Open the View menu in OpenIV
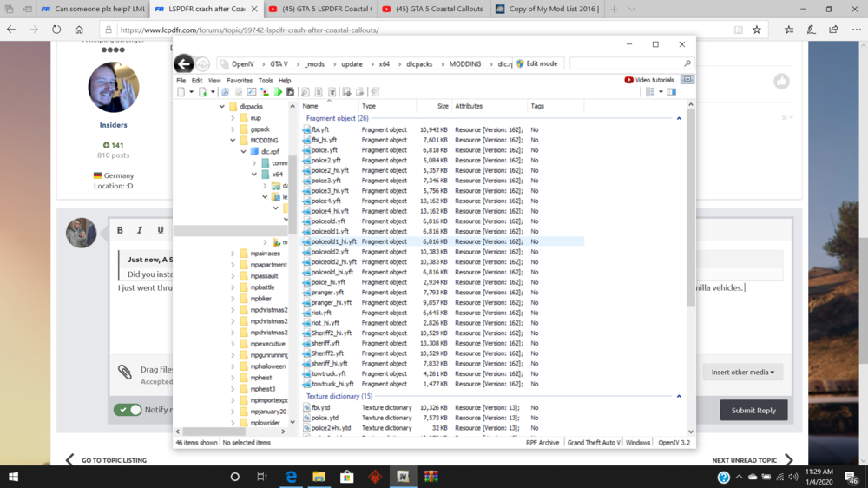 [x=214, y=80]
